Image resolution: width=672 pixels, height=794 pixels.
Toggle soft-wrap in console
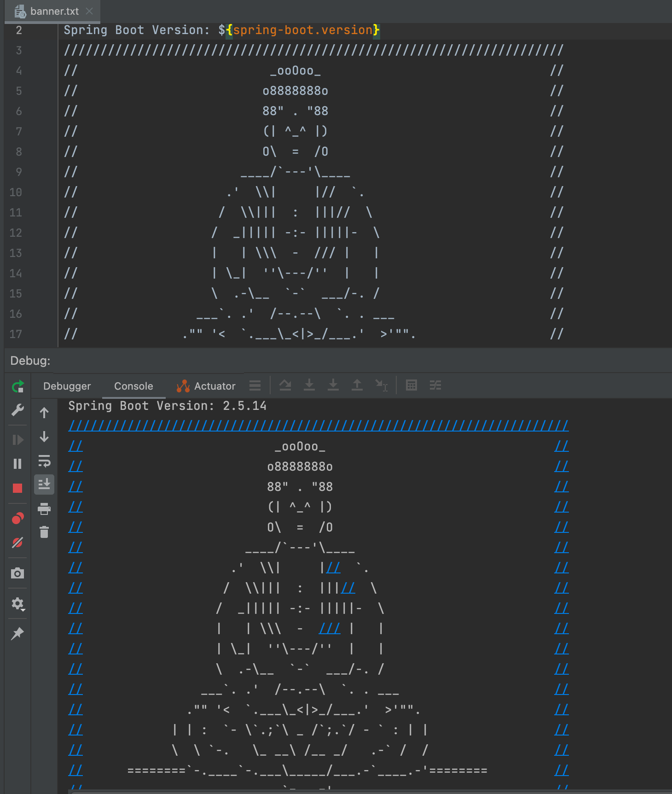[44, 461]
